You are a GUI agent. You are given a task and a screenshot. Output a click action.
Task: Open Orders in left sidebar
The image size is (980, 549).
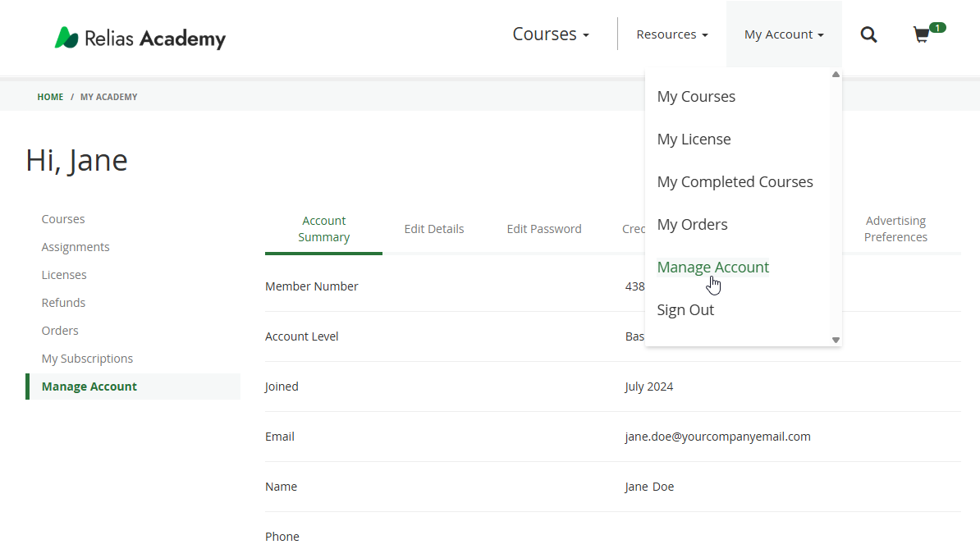point(60,331)
